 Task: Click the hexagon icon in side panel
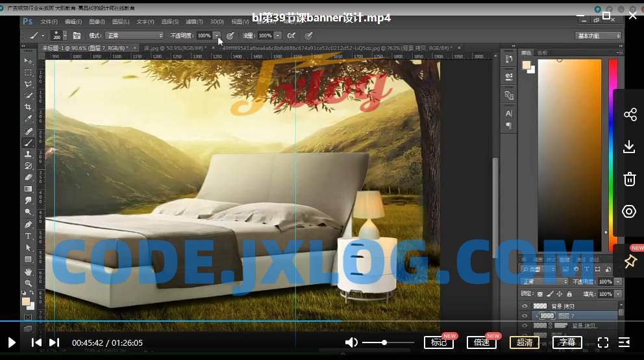[629, 211]
